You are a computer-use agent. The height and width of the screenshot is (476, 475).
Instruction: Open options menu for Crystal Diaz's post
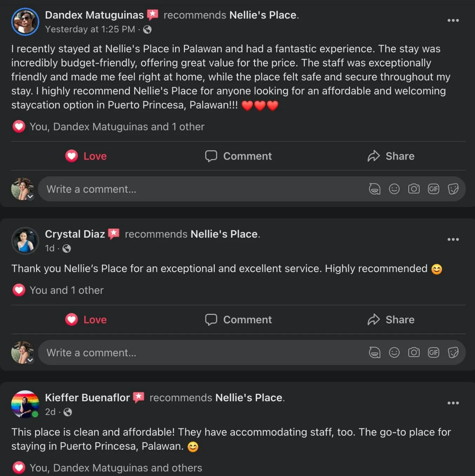tap(453, 239)
